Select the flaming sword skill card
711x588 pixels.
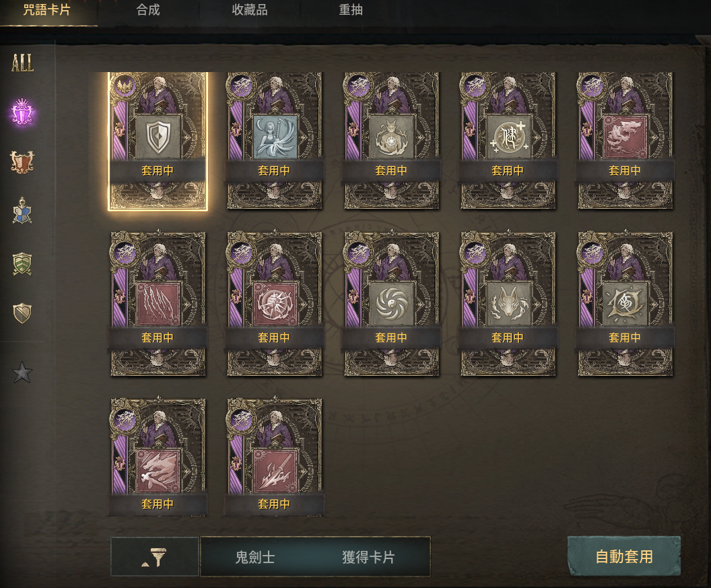(x=274, y=457)
